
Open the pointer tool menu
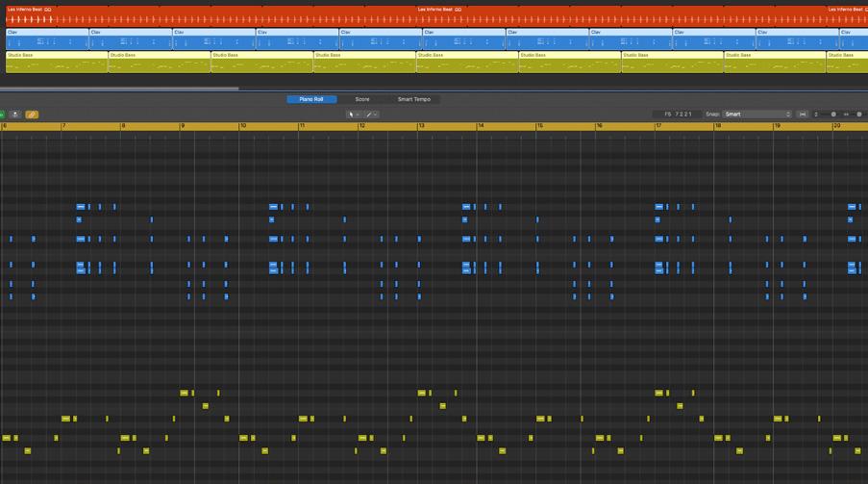coord(353,115)
